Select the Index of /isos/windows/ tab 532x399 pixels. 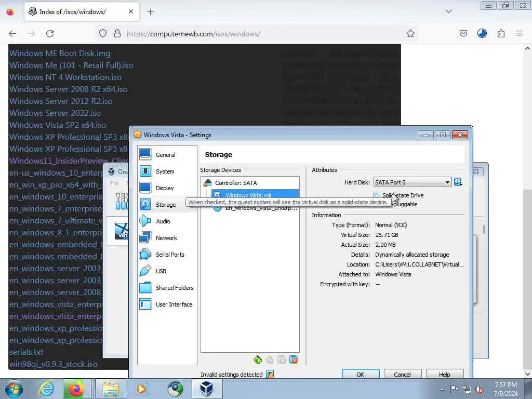tap(82, 12)
